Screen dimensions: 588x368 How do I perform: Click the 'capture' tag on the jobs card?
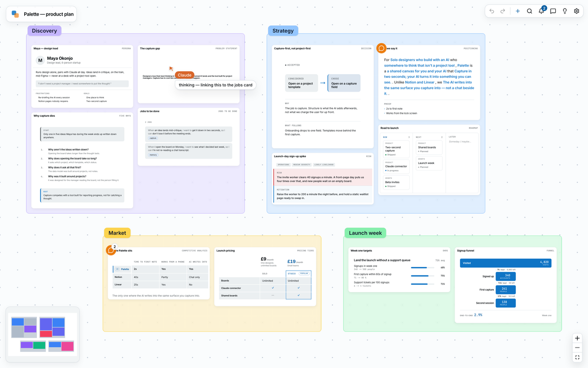coord(153,138)
